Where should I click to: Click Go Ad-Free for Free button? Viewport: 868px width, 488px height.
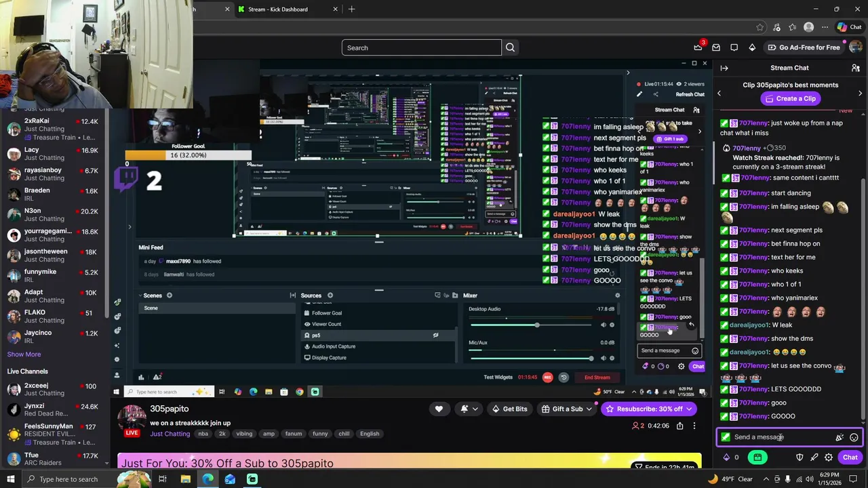point(803,47)
